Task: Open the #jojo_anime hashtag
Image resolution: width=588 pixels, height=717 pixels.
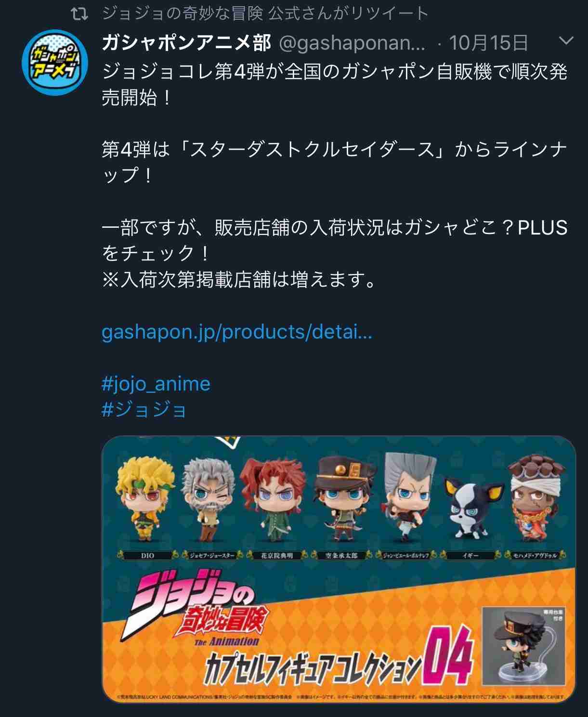Action: 156,384
